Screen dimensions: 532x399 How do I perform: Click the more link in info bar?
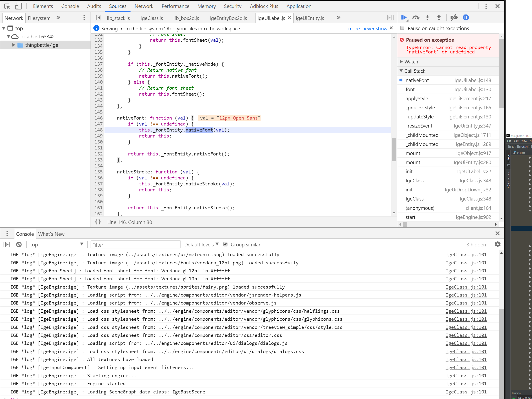[354, 29]
